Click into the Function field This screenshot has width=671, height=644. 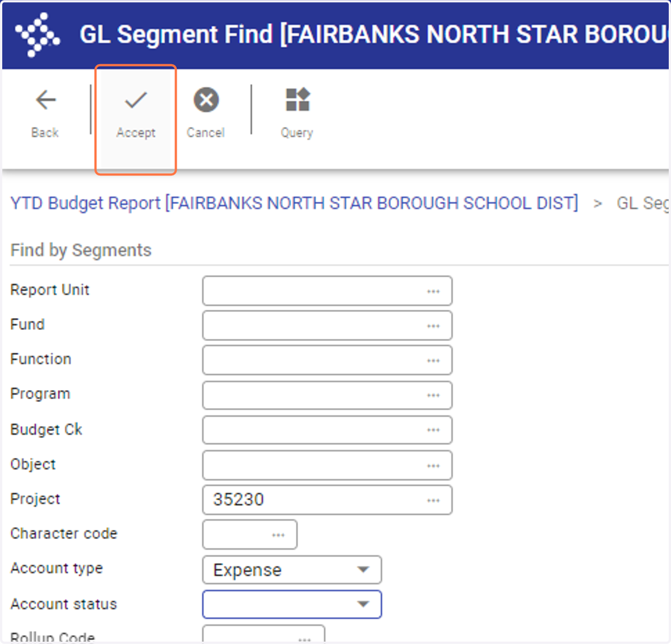tap(327, 360)
